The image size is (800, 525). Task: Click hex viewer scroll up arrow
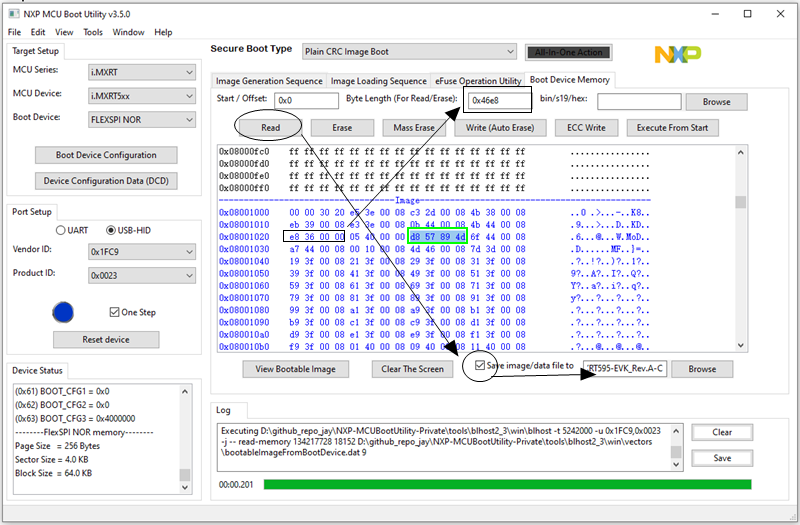click(x=741, y=152)
